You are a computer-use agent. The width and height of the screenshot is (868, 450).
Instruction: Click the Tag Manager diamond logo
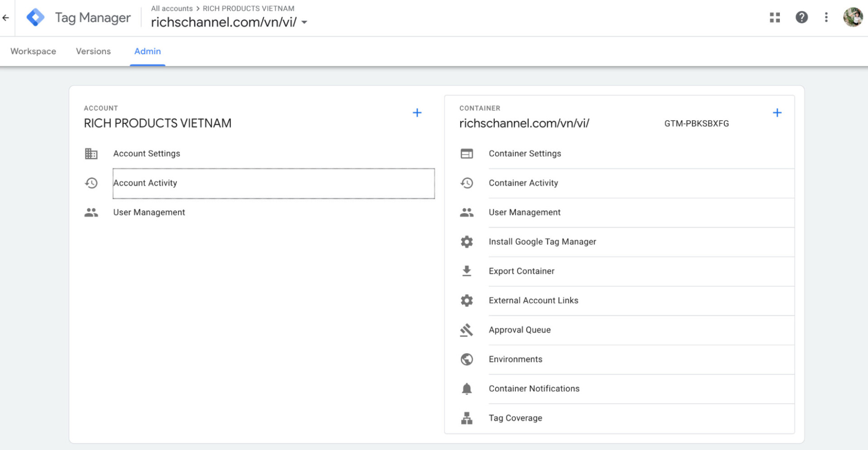35,18
